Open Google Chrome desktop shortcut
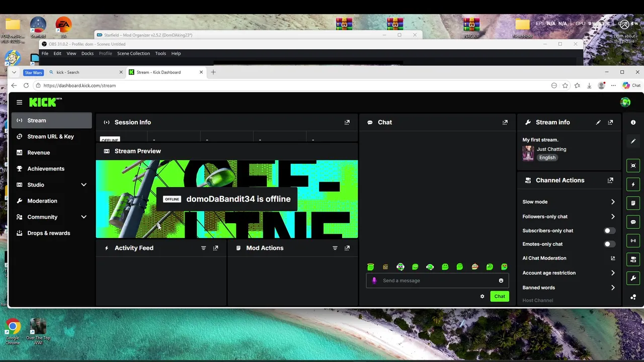This screenshot has height=362, width=644. pyautogui.click(x=13, y=332)
